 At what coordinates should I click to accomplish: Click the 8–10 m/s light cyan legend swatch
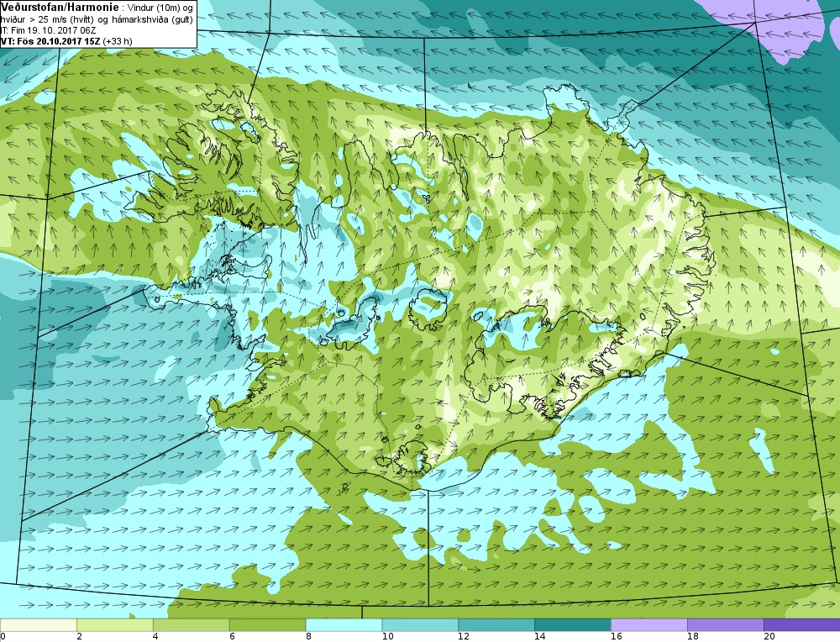point(344,625)
